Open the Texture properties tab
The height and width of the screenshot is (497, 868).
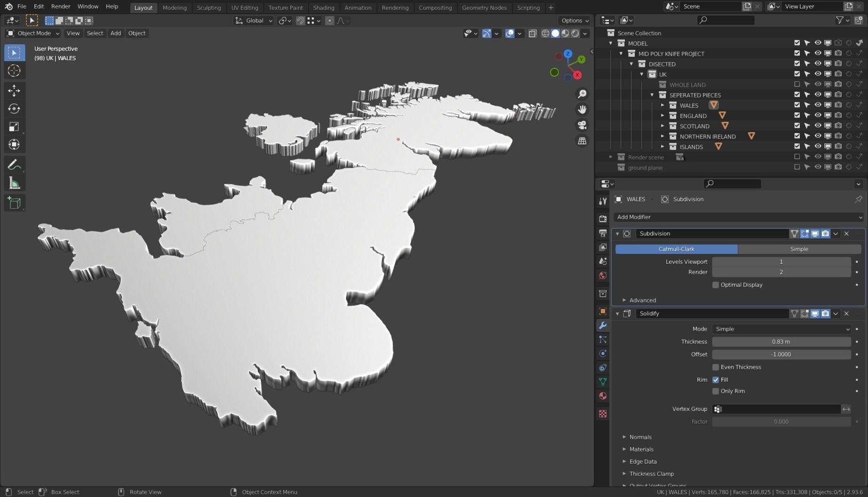(603, 414)
